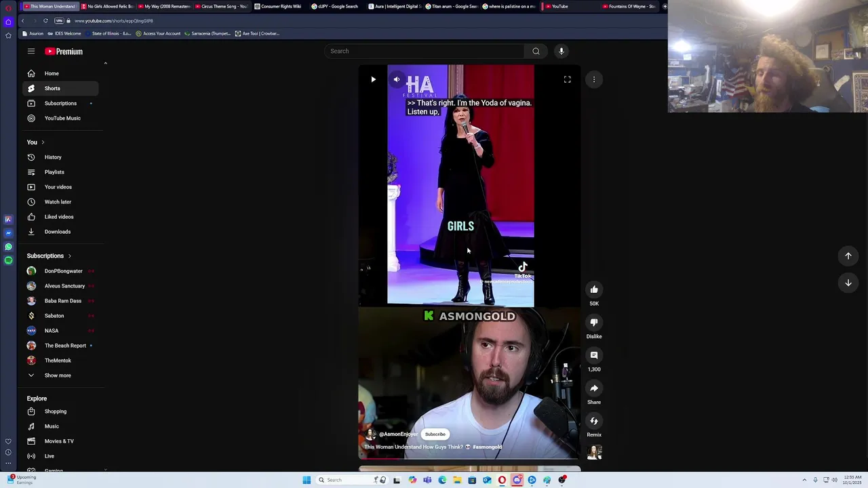This screenshot has height=488, width=868.
Task: Open History in the sidebar
Action: pos(60,157)
